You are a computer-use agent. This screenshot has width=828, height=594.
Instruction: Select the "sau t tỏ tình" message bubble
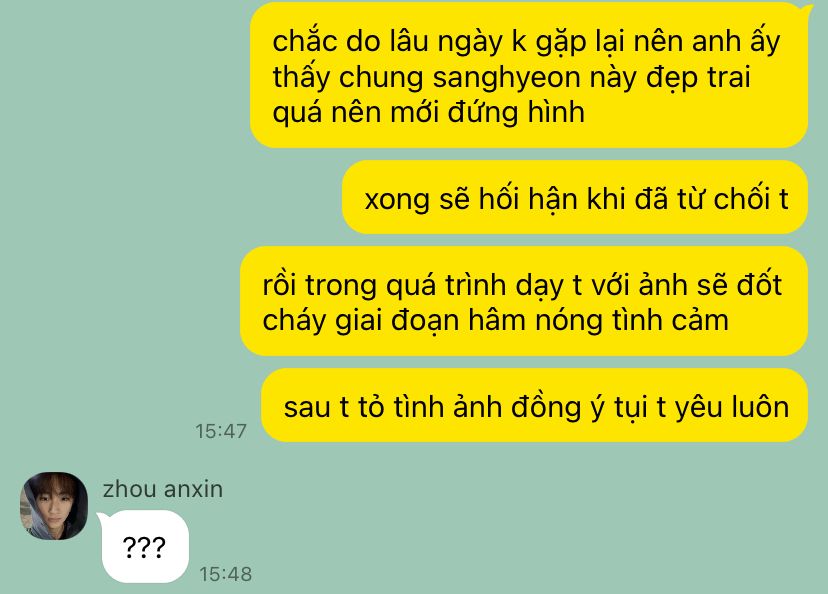pos(534,406)
